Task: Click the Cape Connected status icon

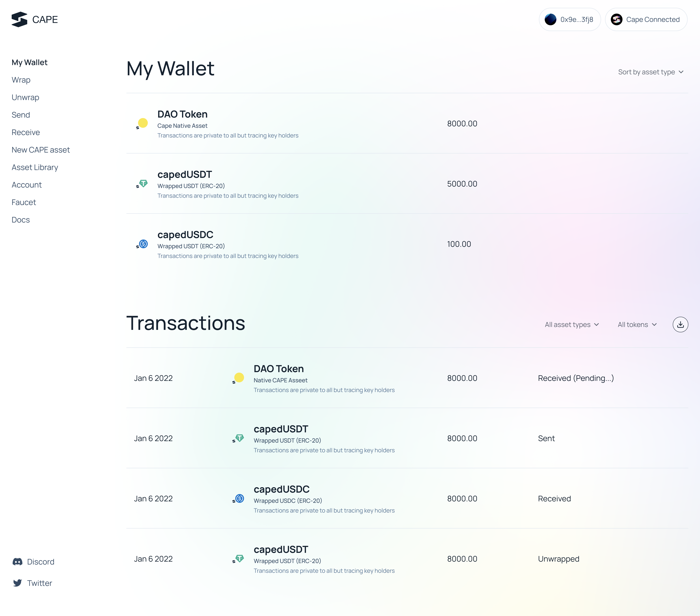Action: [x=617, y=19]
